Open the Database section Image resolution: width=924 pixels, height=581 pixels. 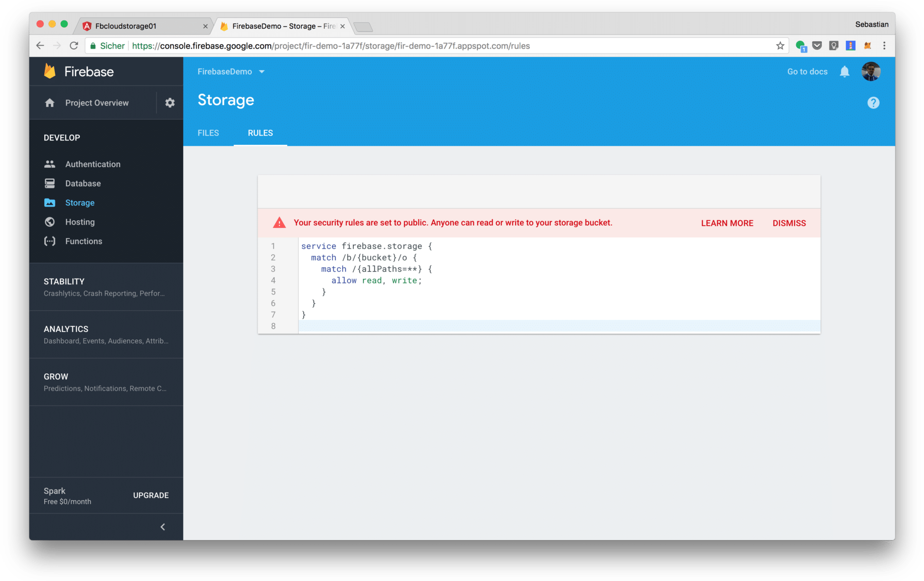coord(82,183)
